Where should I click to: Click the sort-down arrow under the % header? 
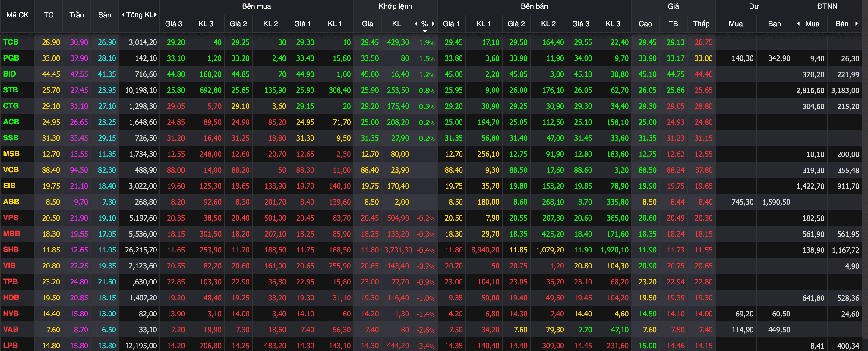coord(425,31)
